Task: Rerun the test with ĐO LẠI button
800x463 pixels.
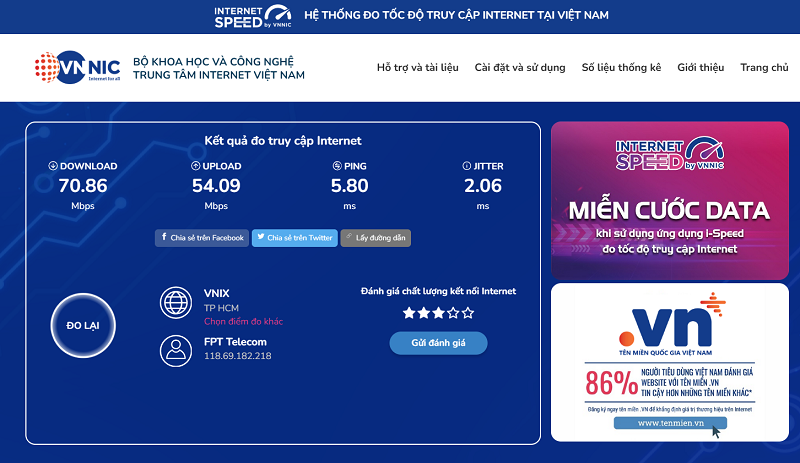Action: (x=83, y=326)
